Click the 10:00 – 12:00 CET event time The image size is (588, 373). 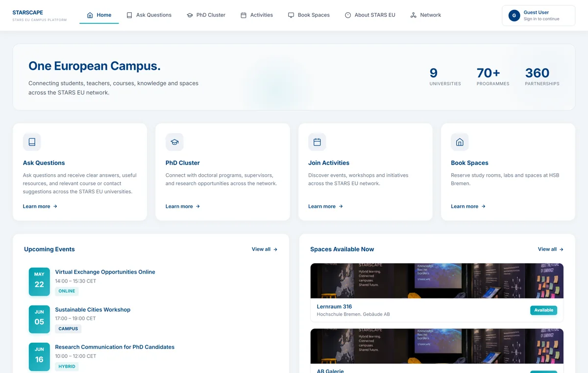coord(75,356)
